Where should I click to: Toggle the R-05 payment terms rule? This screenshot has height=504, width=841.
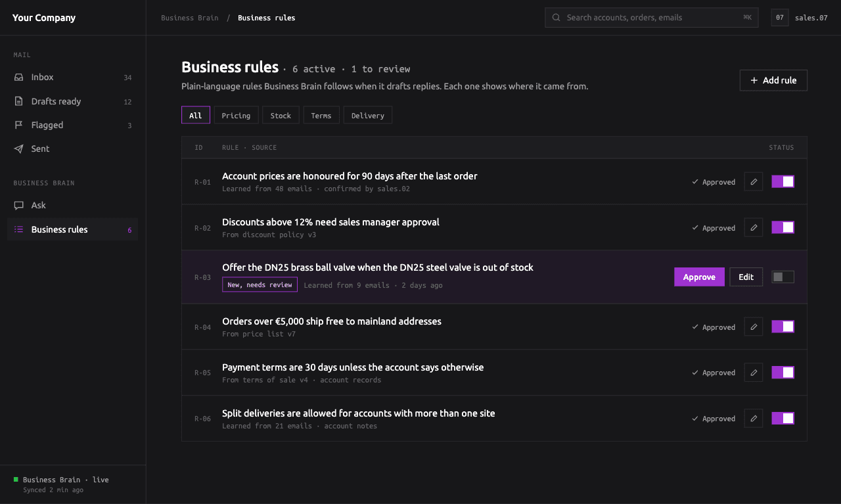pos(783,373)
